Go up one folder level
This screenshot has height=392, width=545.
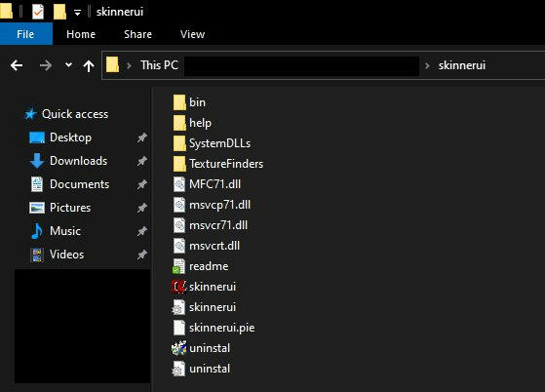pos(89,65)
